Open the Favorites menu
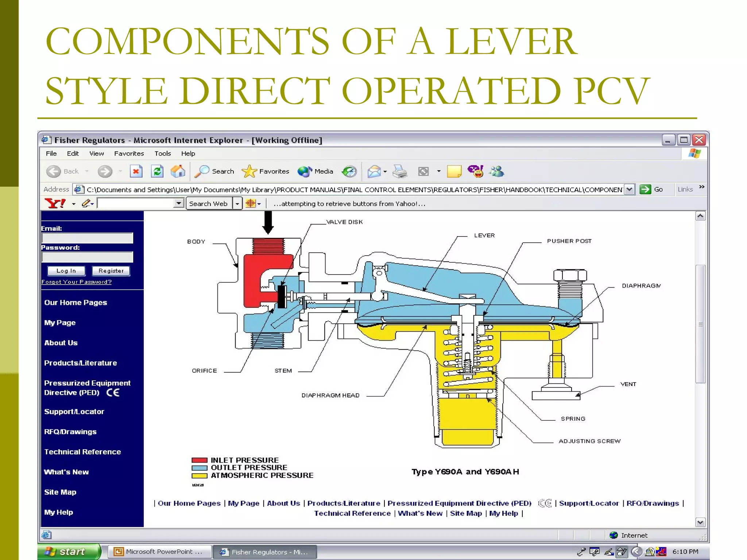The width and height of the screenshot is (747, 560). tap(129, 153)
